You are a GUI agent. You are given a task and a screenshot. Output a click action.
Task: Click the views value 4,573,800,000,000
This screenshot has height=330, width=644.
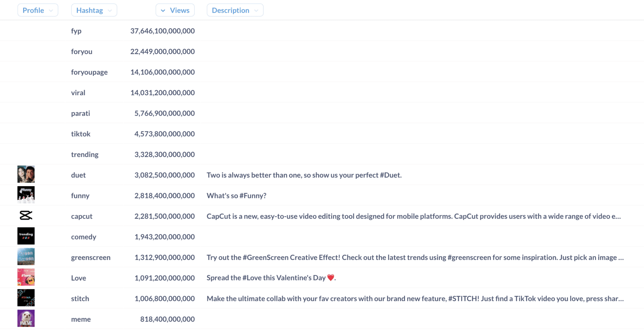(165, 134)
